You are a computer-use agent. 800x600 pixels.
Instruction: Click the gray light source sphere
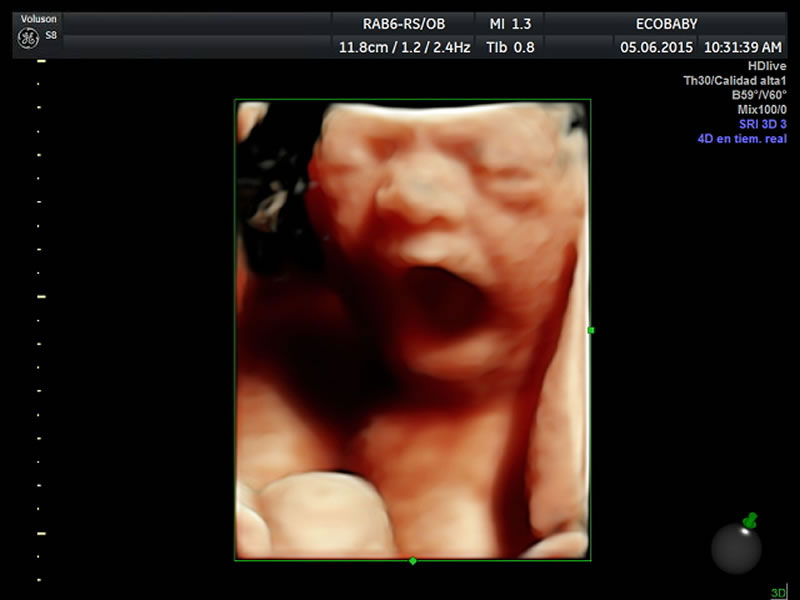click(x=736, y=548)
